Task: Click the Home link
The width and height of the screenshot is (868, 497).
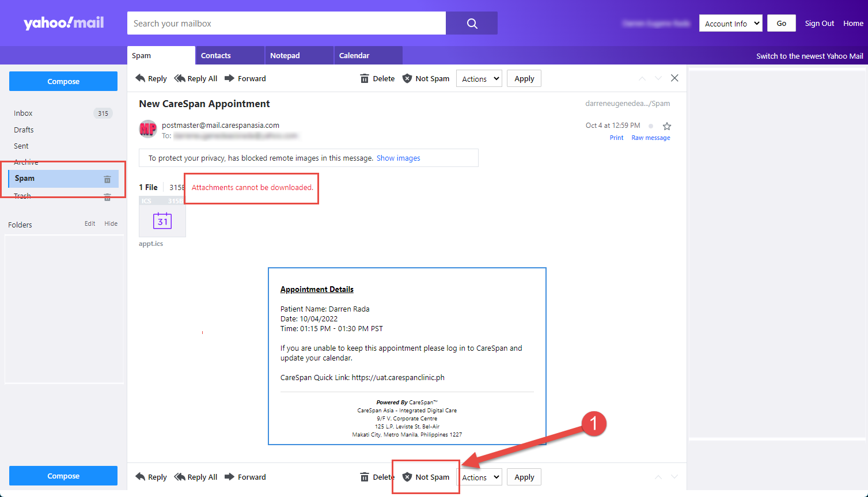Action: (853, 23)
